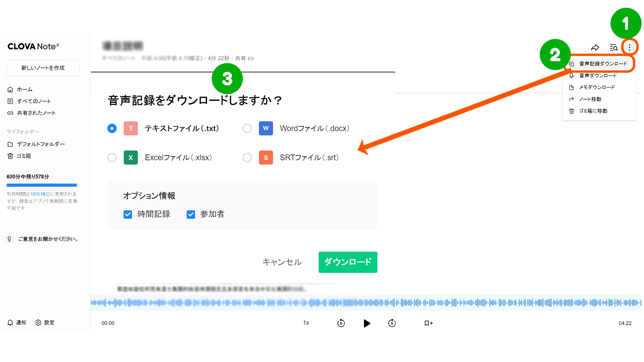Choose ゴミ箱に移動 from the menu
The width and height of the screenshot is (644, 362).
pyautogui.click(x=599, y=111)
